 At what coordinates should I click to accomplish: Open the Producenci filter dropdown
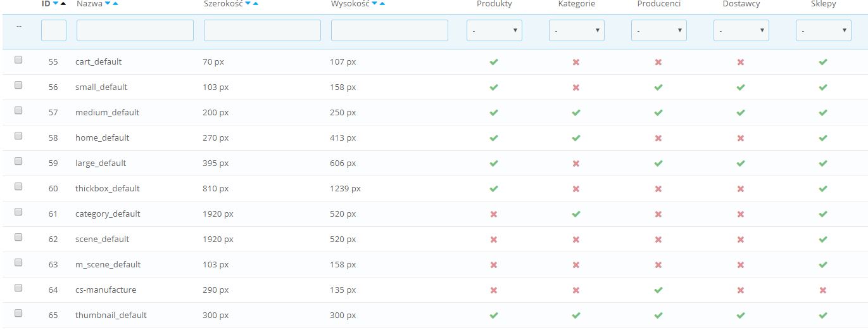click(x=659, y=30)
